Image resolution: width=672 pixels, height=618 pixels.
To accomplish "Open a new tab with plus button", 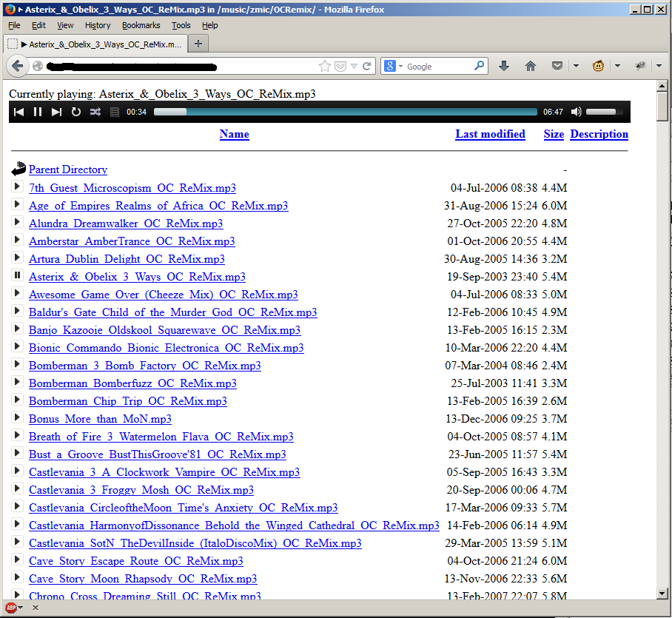I will coord(198,44).
